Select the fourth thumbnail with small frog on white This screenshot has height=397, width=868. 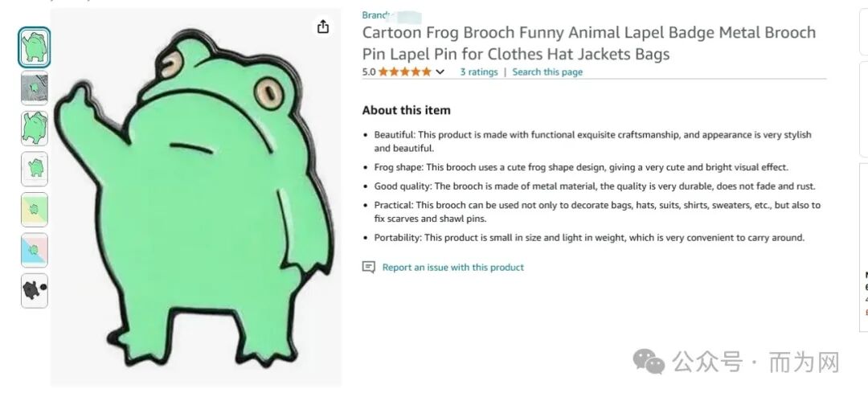click(35, 169)
